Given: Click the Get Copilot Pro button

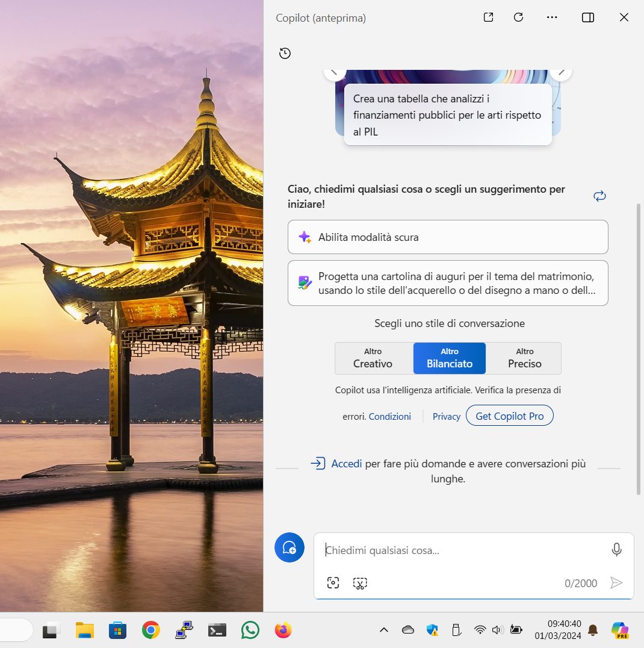Looking at the screenshot, I should (x=509, y=416).
